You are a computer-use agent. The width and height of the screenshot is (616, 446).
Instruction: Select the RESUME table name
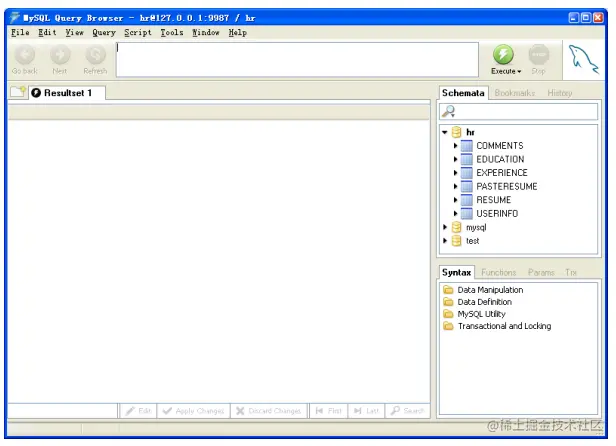pyautogui.click(x=493, y=200)
